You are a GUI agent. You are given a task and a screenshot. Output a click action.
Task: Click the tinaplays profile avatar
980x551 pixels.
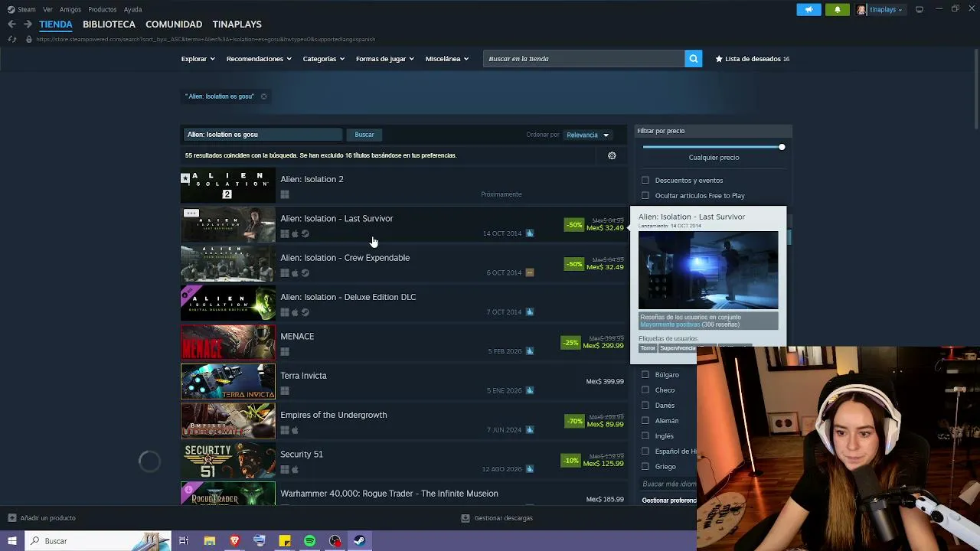[861, 9]
